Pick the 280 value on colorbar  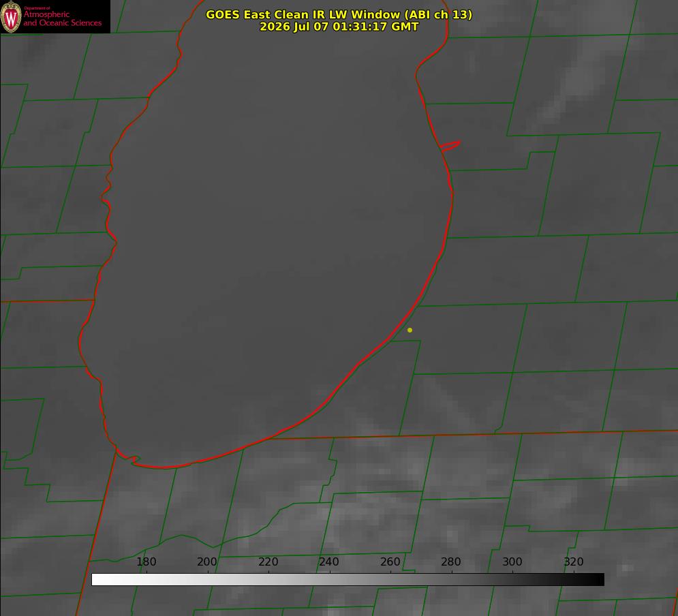[x=451, y=561]
